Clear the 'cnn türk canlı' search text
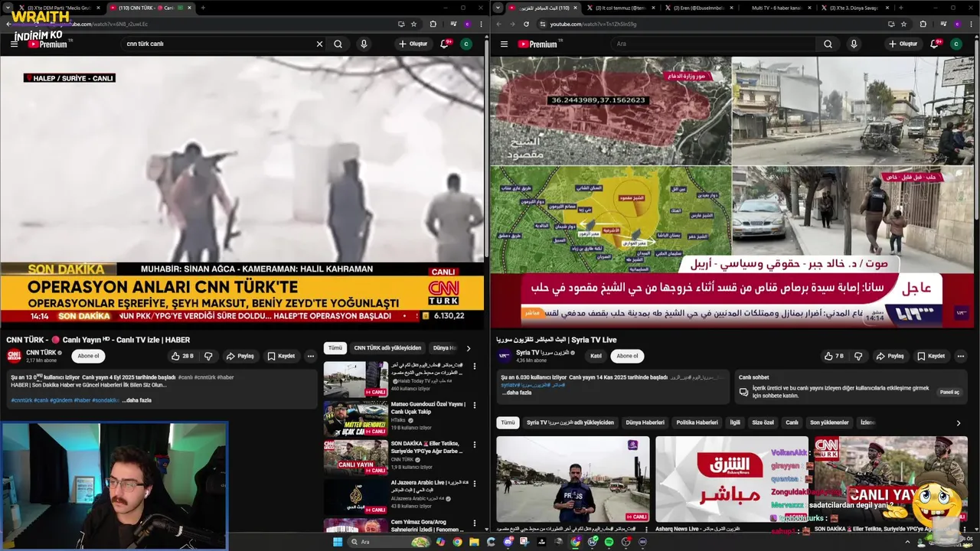Screen dimensions: 980x551 coord(319,44)
